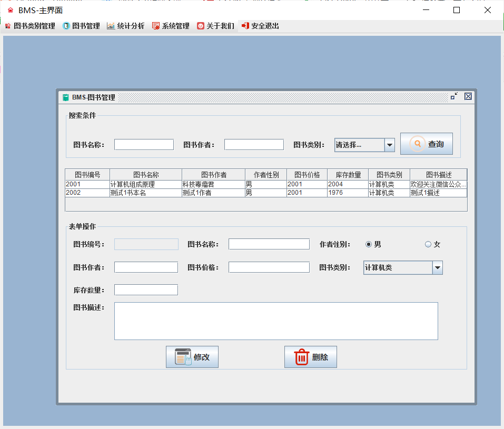Screen dimensions: 504x429
Task: Click the cell 测试1作者
Action: (x=213, y=193)
